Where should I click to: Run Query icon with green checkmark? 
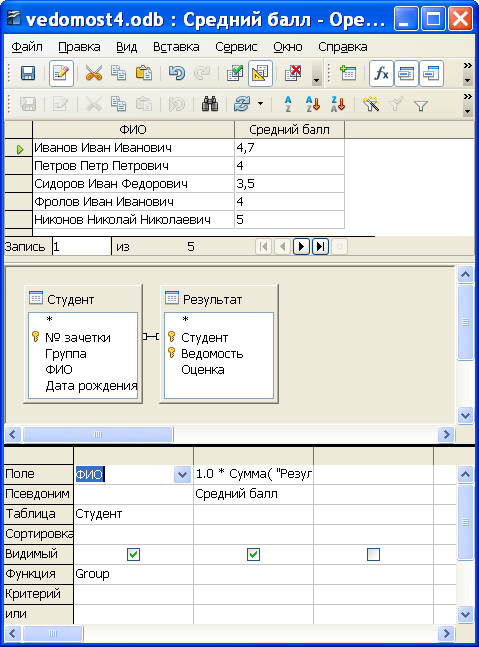coord(235,73)
